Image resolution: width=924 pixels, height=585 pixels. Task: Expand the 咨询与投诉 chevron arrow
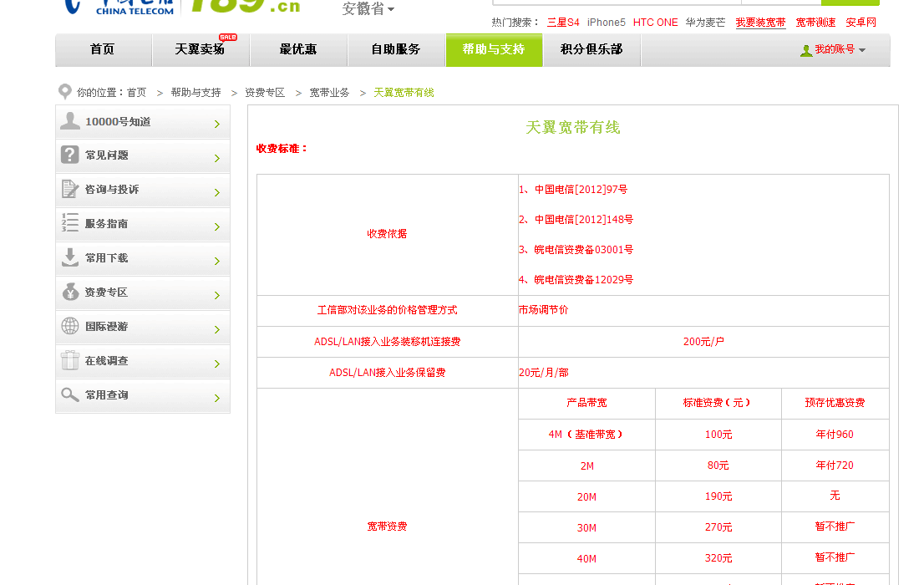coord(217,192)
